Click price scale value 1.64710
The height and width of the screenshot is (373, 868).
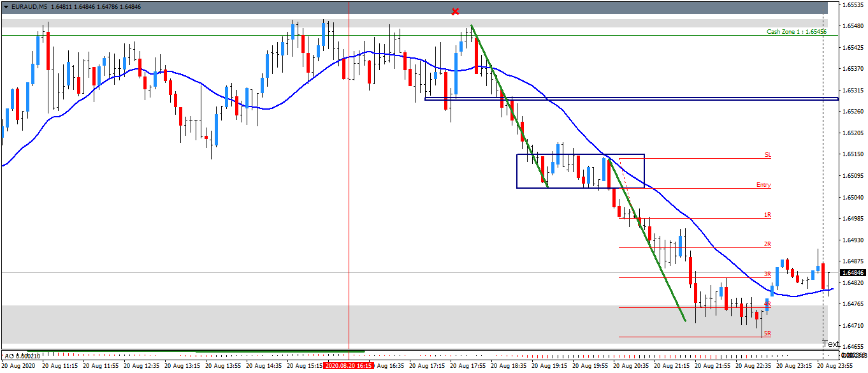click(854, 325)
